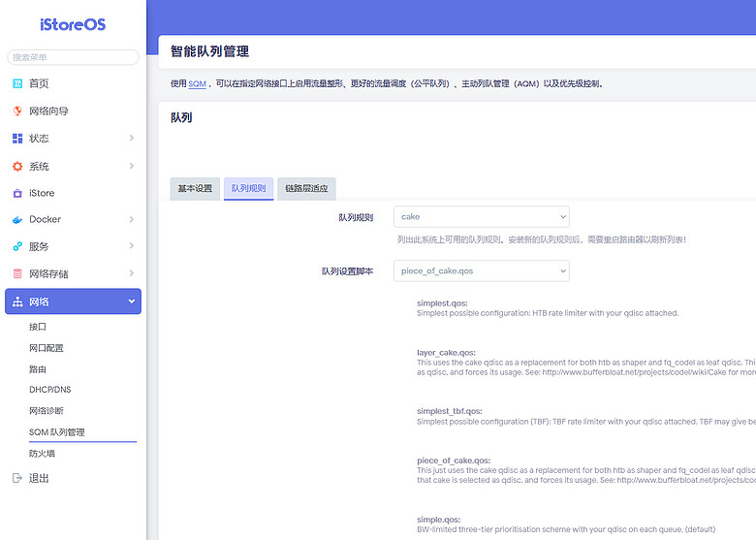Viewport: 756px width, 540px height.
Task: Open the 网络诊断 submenu item
Action: click(x=47, y=411)
